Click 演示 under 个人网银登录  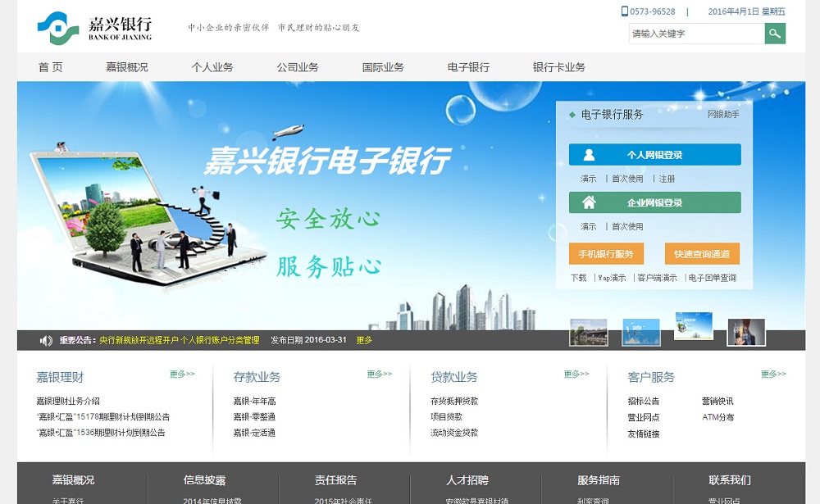(588, 179)
